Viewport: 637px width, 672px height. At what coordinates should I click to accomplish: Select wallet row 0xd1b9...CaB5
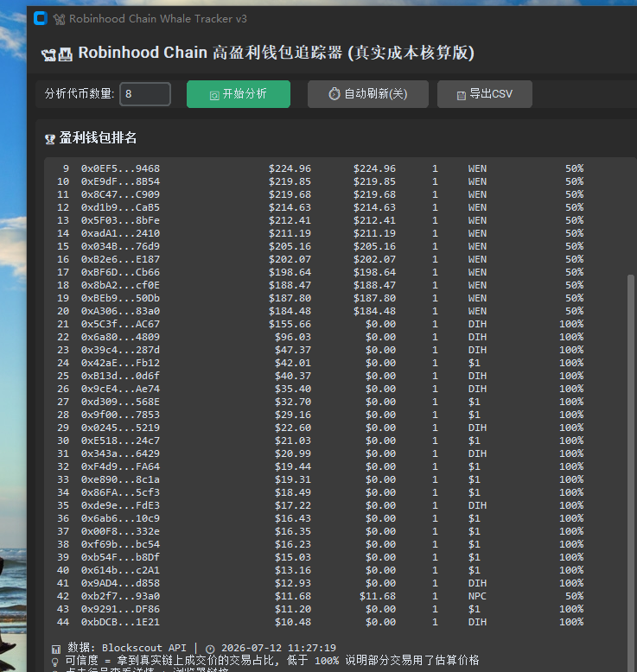pyautogui.click(x=320, y=207)
